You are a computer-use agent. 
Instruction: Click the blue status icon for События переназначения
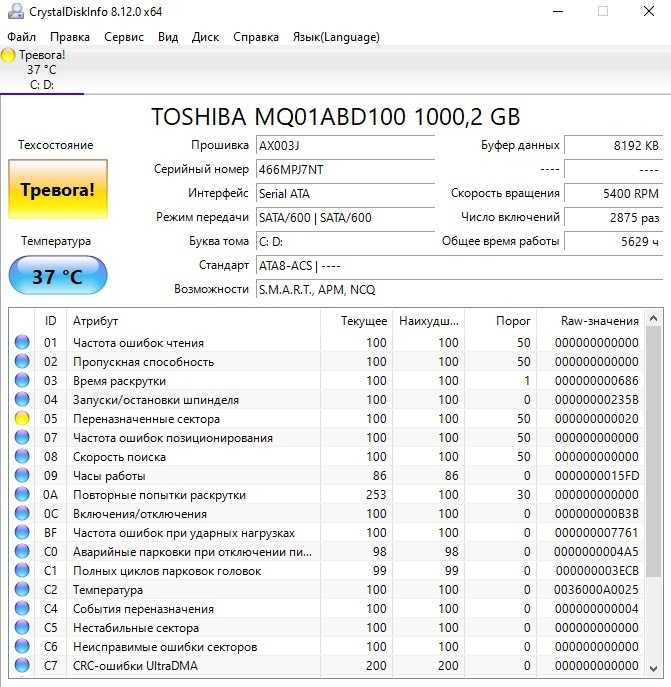coord(22,608)
